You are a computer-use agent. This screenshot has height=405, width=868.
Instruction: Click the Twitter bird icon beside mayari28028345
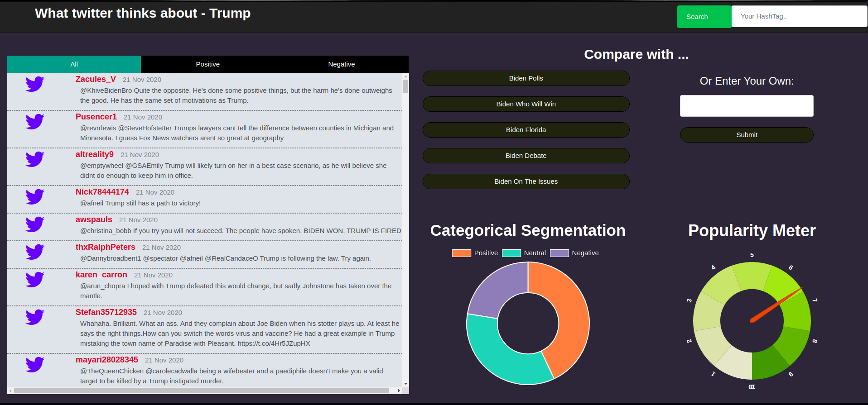(x=35, y=365)
